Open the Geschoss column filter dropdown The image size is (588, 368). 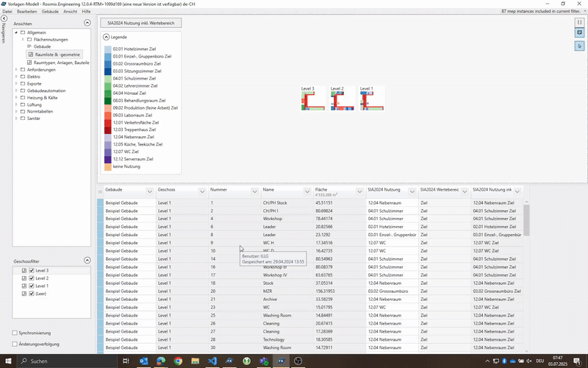pos(201,190)
